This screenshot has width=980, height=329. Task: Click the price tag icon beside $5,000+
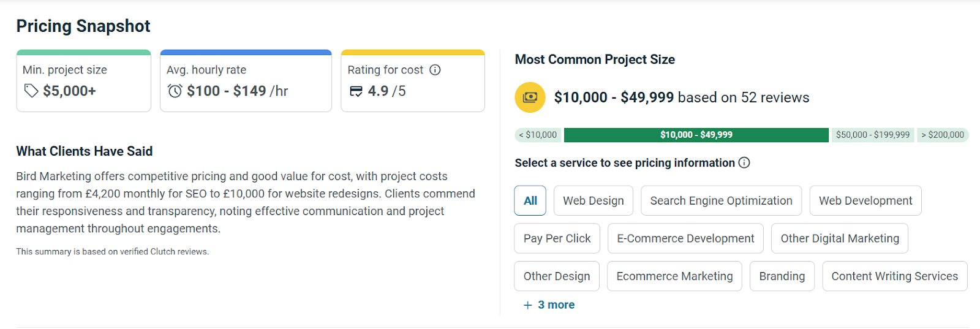[31, 91]
